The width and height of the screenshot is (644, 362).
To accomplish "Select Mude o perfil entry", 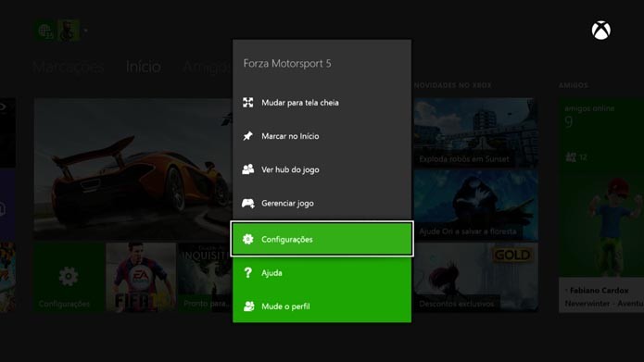I will [322, 306].
